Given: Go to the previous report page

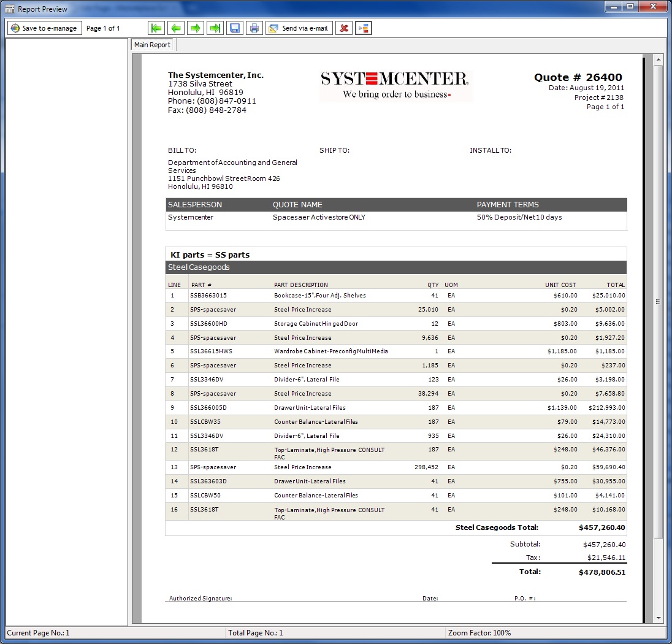Looking at the screenshot, I should pos(176,28).
